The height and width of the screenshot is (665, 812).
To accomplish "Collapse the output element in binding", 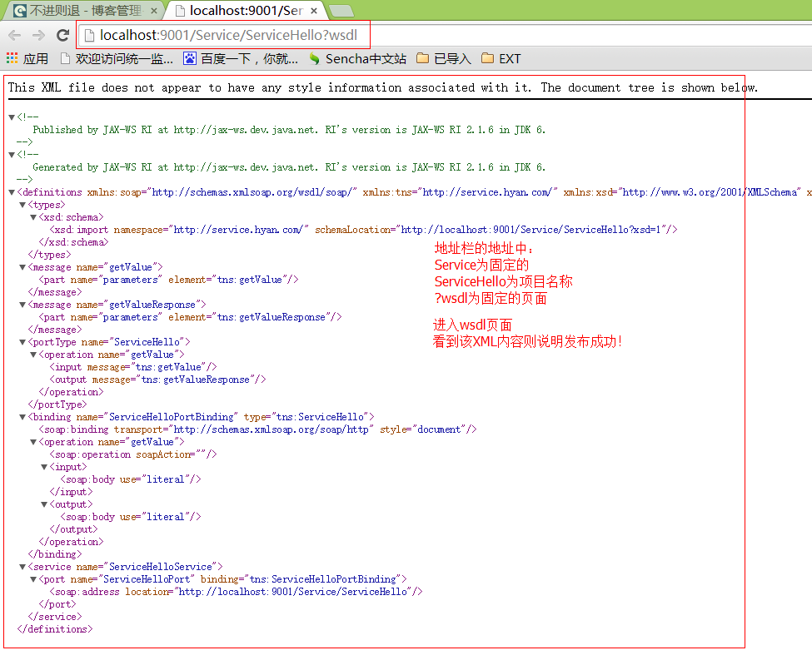I will coord(44,504).
